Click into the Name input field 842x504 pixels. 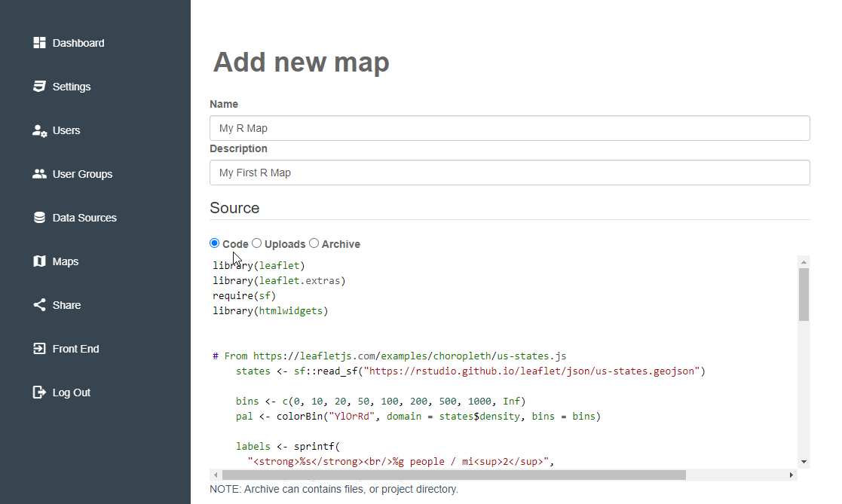pyautogui.click(x=510, y=128)
